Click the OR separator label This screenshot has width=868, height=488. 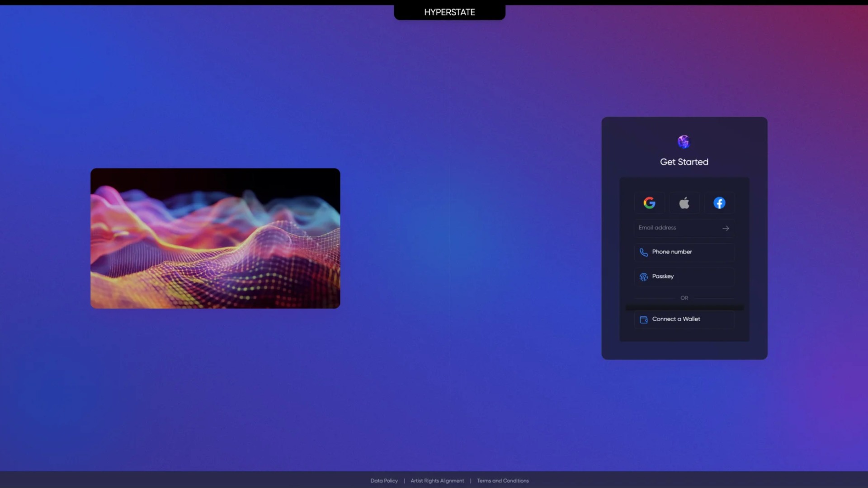coord(684,298)
